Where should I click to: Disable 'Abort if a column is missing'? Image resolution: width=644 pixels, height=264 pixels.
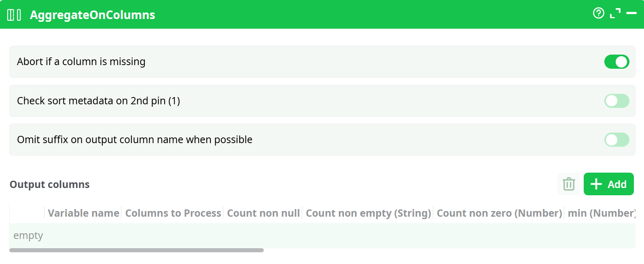[x=616, y=61]
